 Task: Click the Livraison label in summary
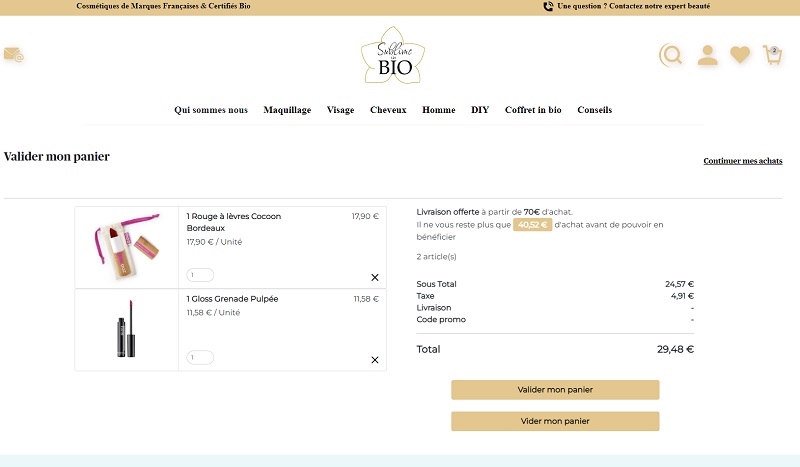434,308
